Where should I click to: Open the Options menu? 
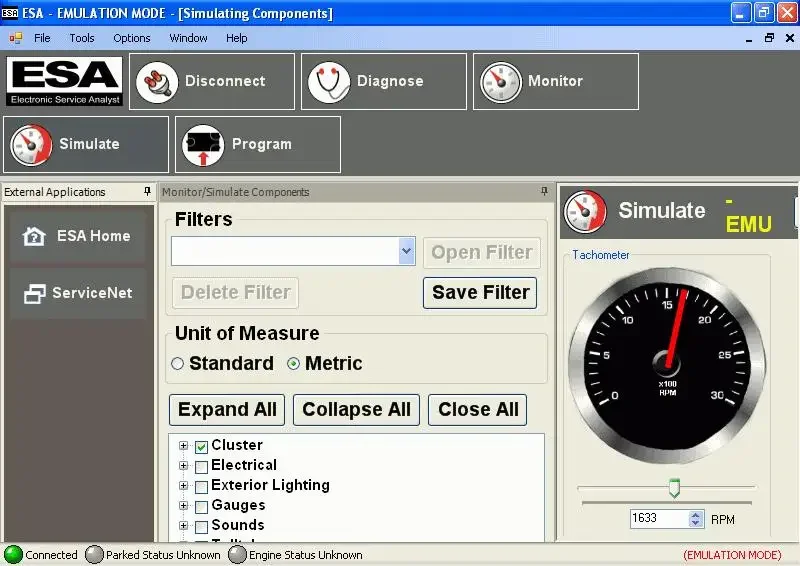pos(131,38)
